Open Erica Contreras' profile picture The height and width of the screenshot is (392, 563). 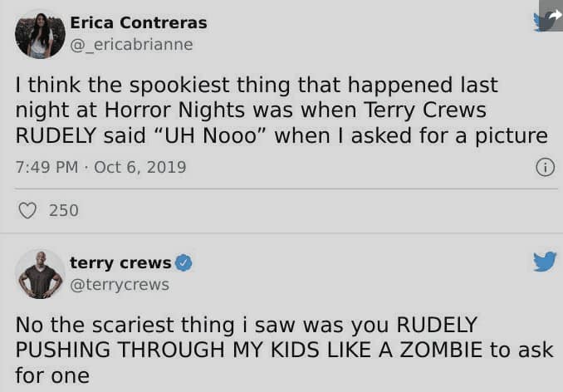[40, 34]
